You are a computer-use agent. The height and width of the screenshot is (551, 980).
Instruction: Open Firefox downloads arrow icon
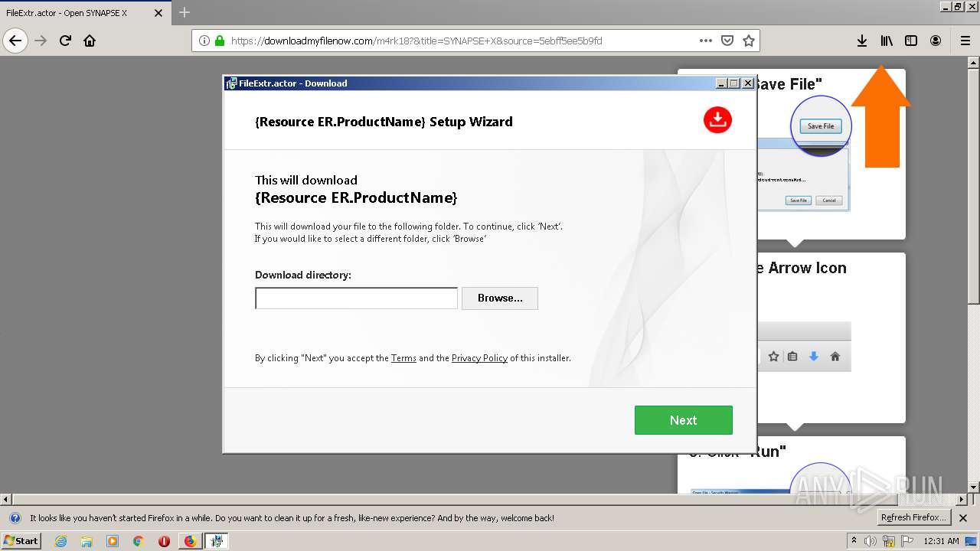pos(862,41)
